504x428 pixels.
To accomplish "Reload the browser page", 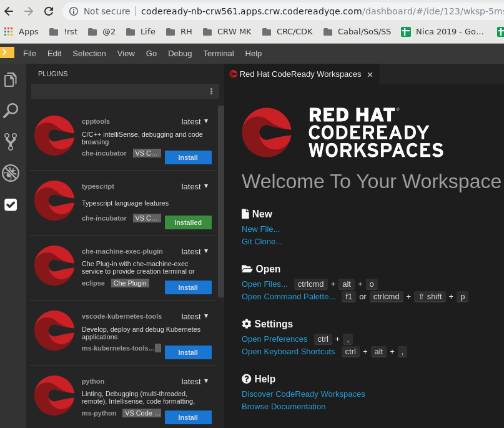I will [49, 11].
